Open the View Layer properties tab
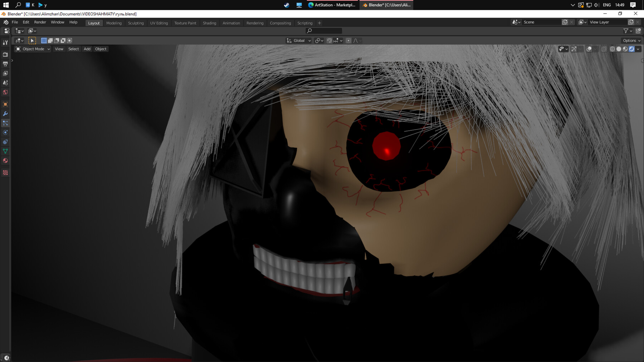The width and height of the screenshot is (644, 362). pos(5,73)
